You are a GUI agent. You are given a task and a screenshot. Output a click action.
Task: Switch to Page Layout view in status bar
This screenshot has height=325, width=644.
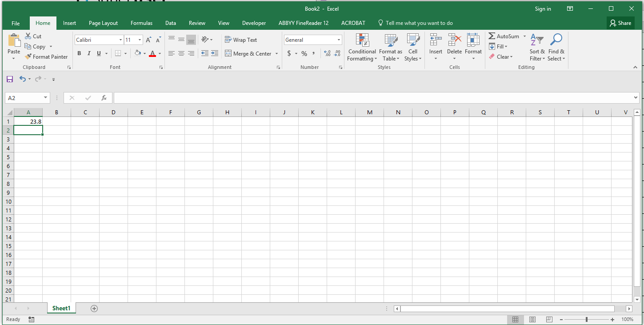click(532, 319)
